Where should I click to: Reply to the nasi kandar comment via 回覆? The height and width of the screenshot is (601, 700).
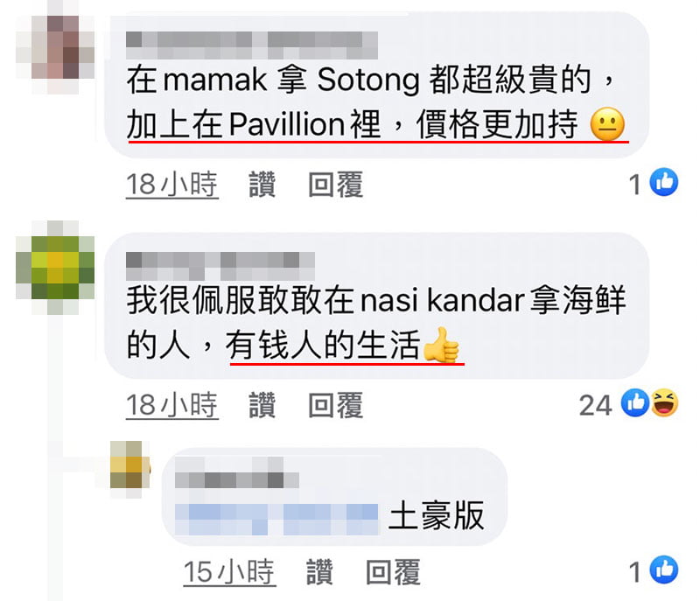click(336, 405)
